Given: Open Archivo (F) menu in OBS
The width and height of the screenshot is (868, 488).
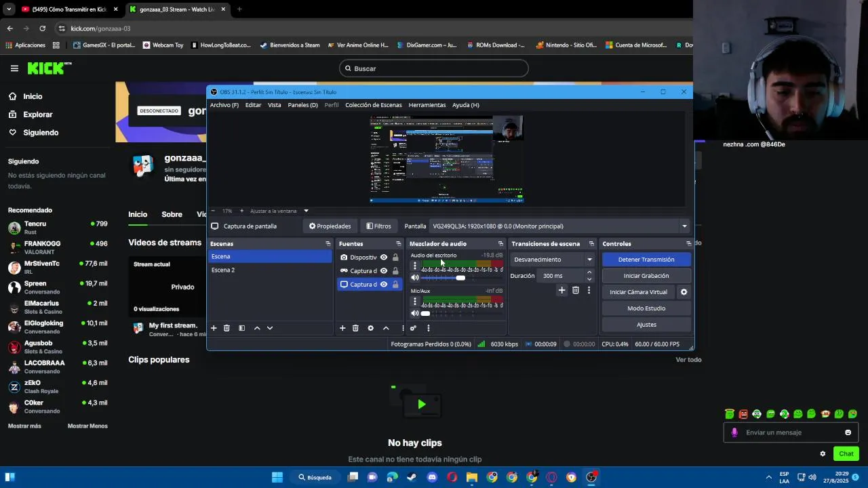Looking at the screenshot, I should (224, 105).
